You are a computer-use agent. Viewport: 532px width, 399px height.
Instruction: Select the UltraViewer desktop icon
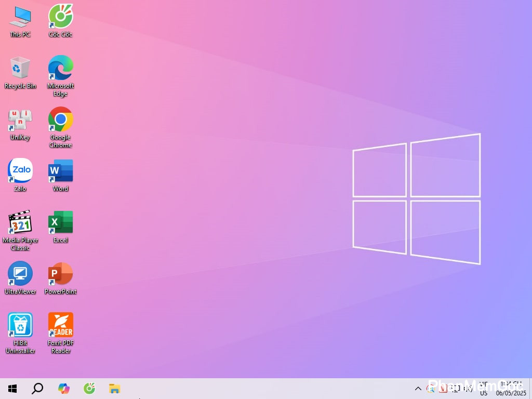point(20,274)
